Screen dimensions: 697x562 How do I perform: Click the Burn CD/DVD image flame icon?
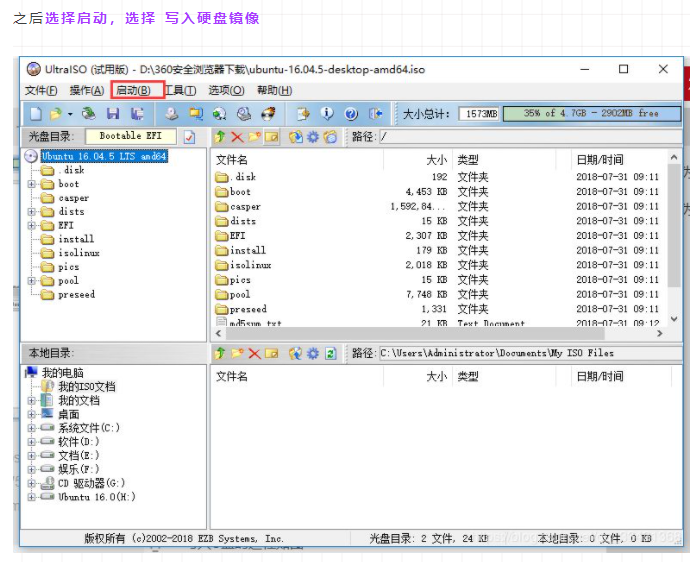(x=268, y=114)
